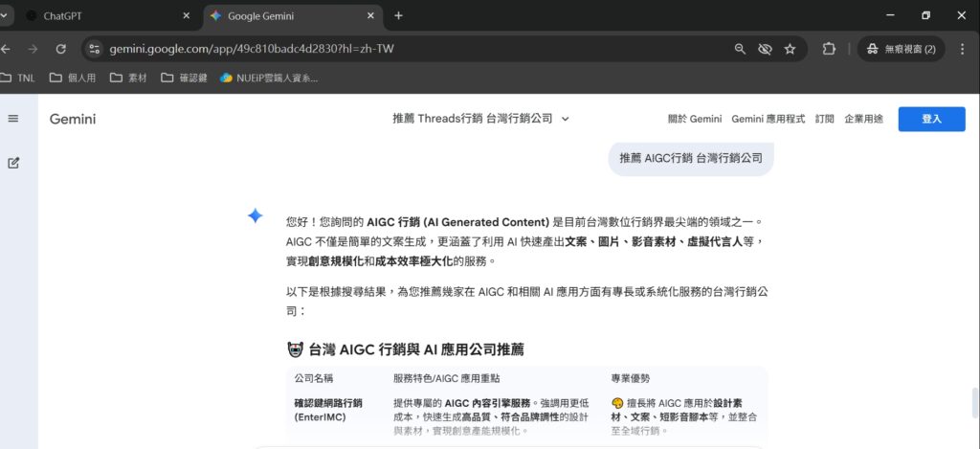980x449 pixels.
Task: Open the Extensions puzzle icon
Action: point(829,49)
